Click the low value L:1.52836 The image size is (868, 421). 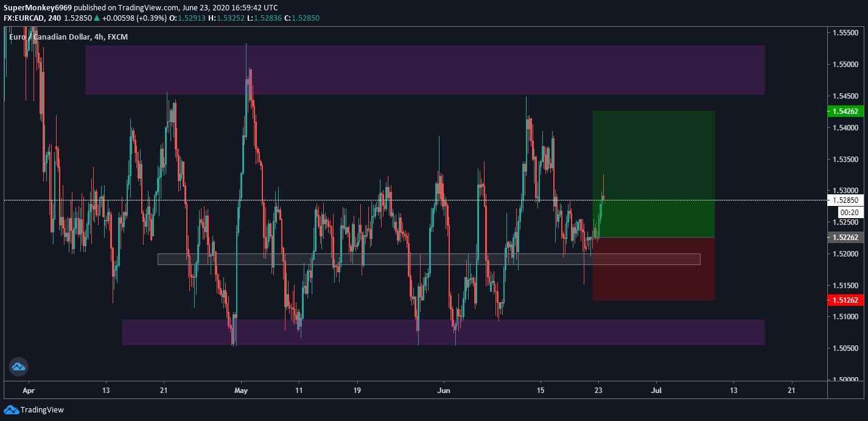[264, 18]
